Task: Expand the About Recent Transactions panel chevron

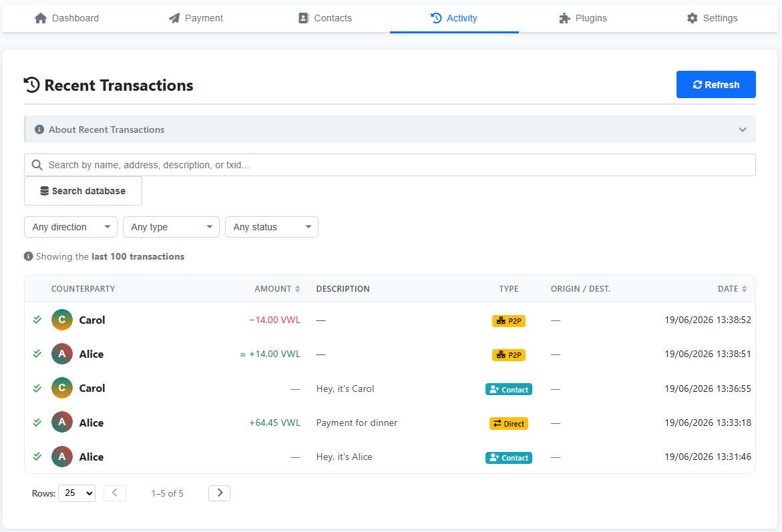Action: click(x=742, y=129)
